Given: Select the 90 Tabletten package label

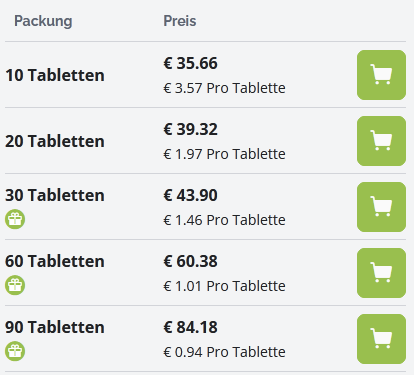Looking at the screenshot, I should tap(55, 327).
